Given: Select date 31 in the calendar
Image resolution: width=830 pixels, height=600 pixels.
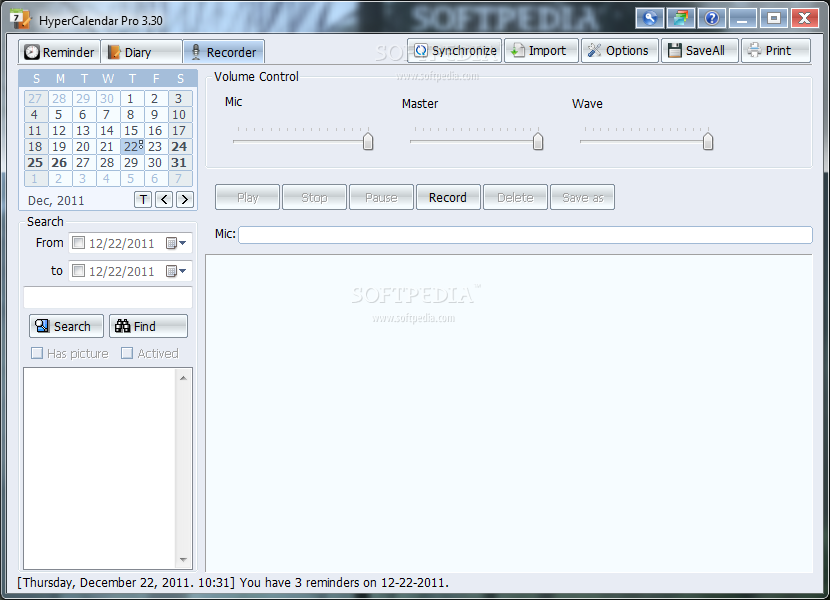Looking at the screenshot, I should tap(179, 163).
